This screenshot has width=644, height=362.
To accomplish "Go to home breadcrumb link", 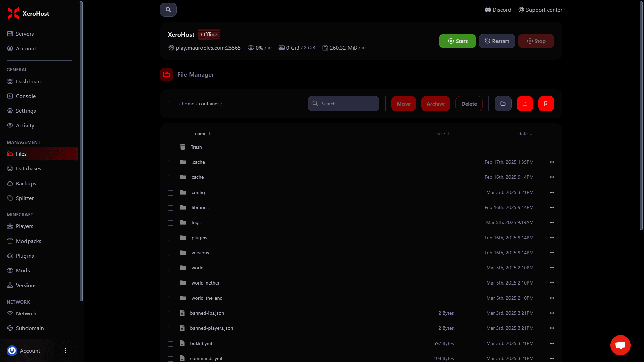I will [x=188, y=104].
